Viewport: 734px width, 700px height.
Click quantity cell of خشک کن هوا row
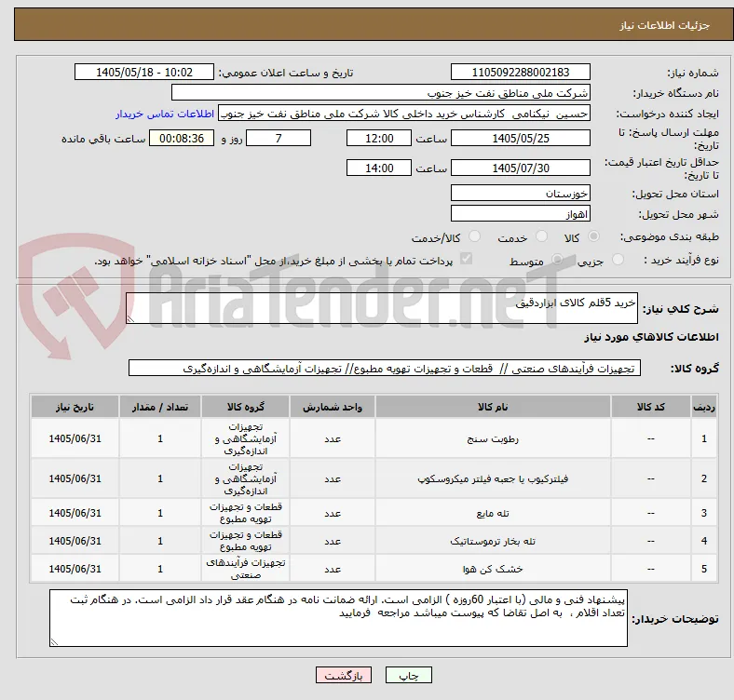[x=160, y=569]
